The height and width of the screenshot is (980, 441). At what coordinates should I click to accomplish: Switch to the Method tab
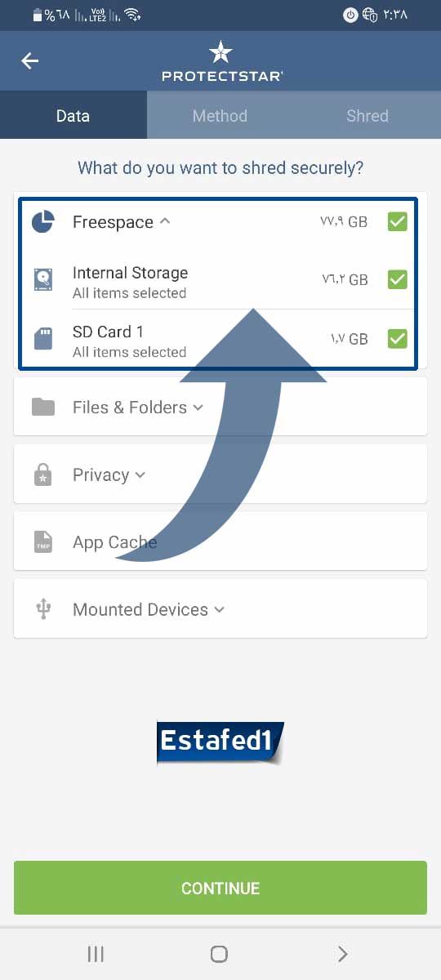[x=220, y=116]
